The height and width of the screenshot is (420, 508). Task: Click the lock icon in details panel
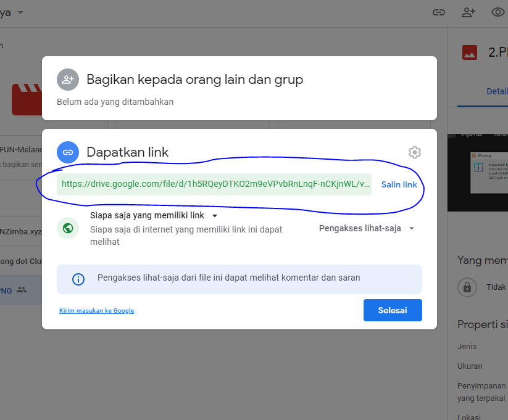[467, 287]
